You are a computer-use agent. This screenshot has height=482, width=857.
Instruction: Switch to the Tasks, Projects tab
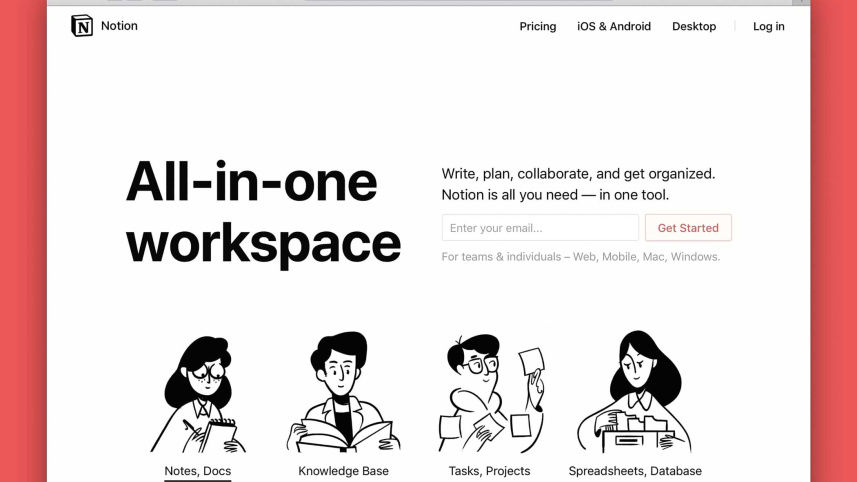(490, 471)
